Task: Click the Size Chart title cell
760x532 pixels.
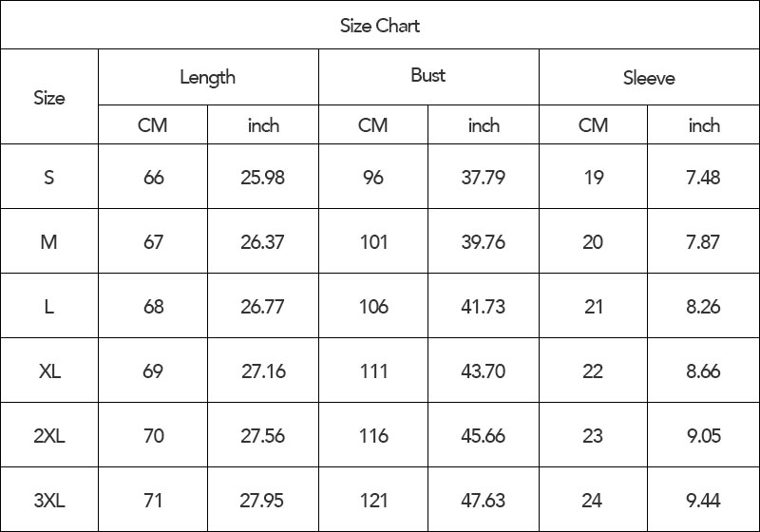Action: pos(380,26)
